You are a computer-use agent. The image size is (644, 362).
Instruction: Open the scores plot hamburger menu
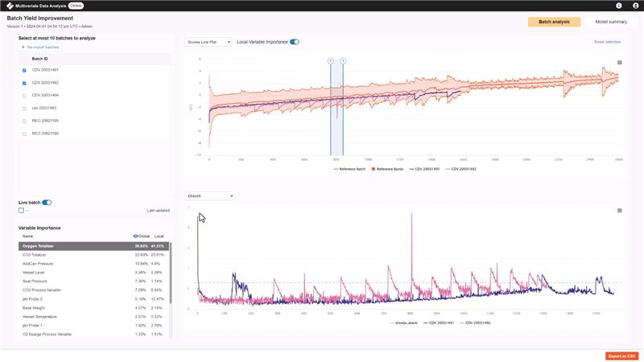point(619,63)
